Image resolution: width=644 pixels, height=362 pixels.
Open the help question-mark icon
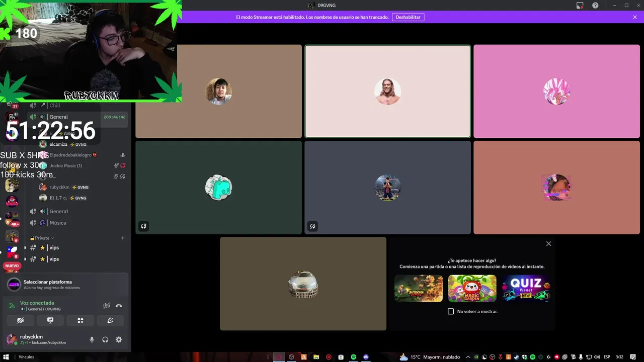coord(595,6)
